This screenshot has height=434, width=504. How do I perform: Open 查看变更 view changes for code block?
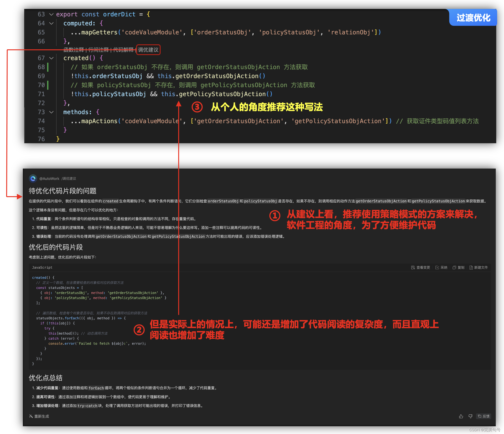click(x=421, y=267)
